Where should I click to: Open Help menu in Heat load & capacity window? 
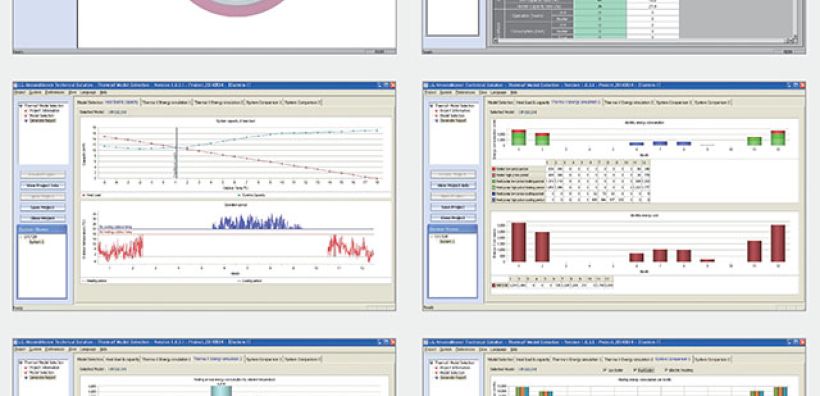click(x=104, y=92)
